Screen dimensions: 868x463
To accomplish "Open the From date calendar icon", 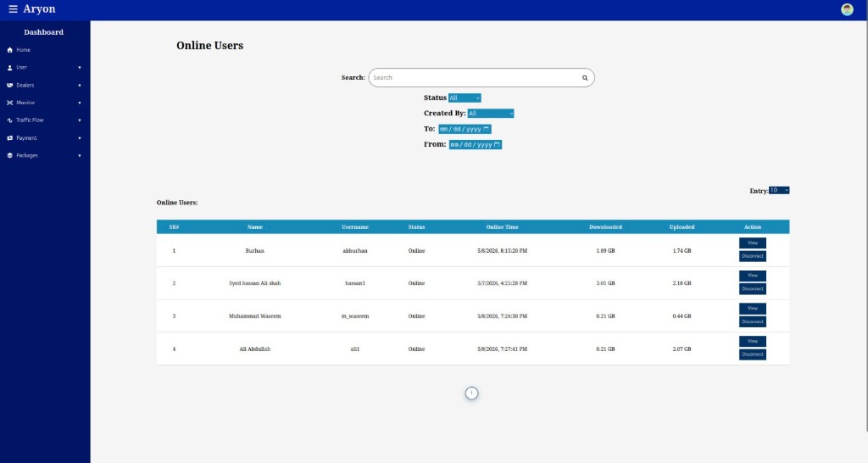I will pos(497,144).
